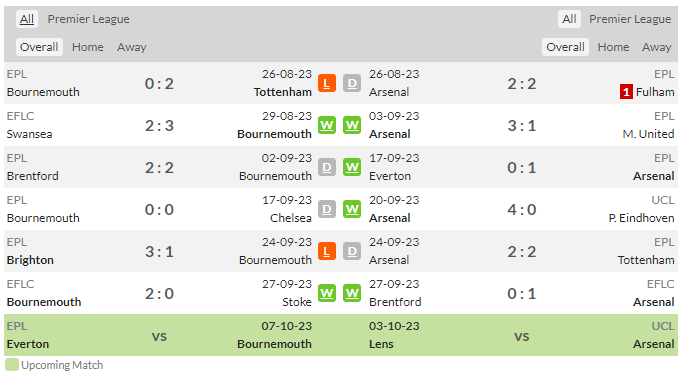Click the 4 : 0 score against P. Eindhoven
The image size is (682, 386).
[522, 209]
